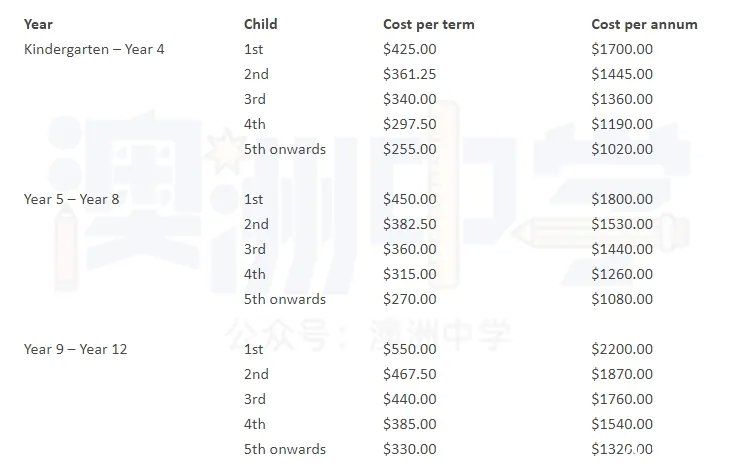Click the $467.50 term cost

point(410,374)
